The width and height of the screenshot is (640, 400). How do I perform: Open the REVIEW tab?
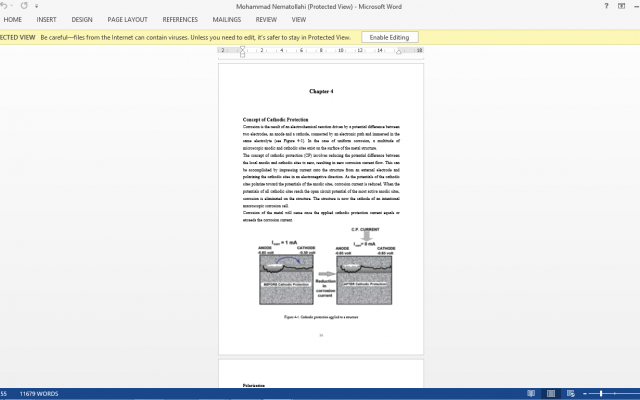coord(266,20)
